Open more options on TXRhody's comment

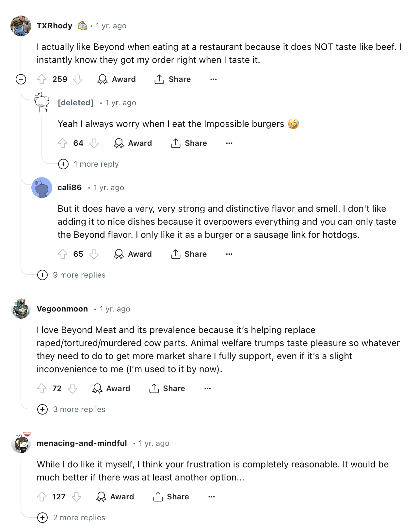point(214,79)
